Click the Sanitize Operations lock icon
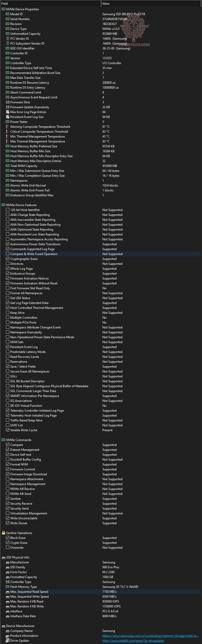The image size is (202, 644). point(3,533)
